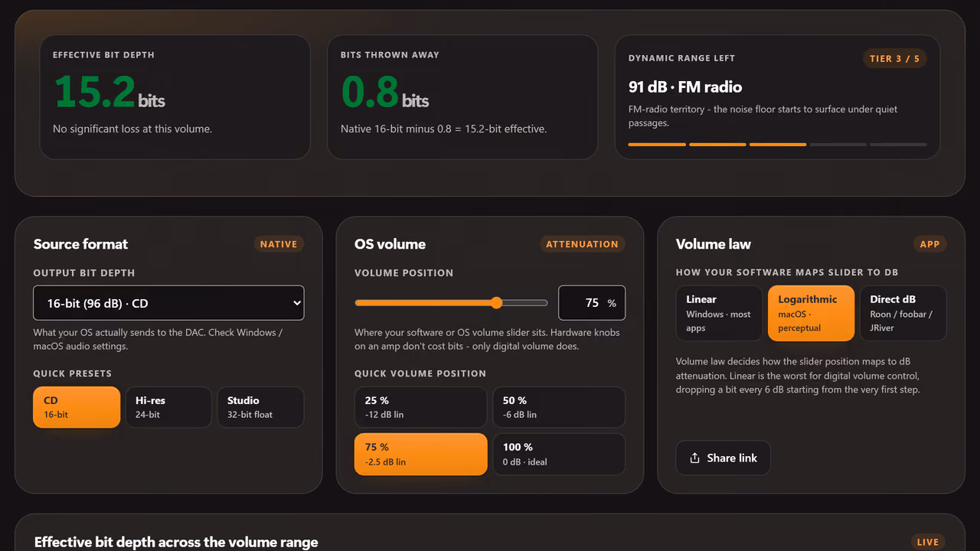Click the ATTENUATION badge in OS volume
The width and height of the screenshot is (980, 551).
pos(582,244)
